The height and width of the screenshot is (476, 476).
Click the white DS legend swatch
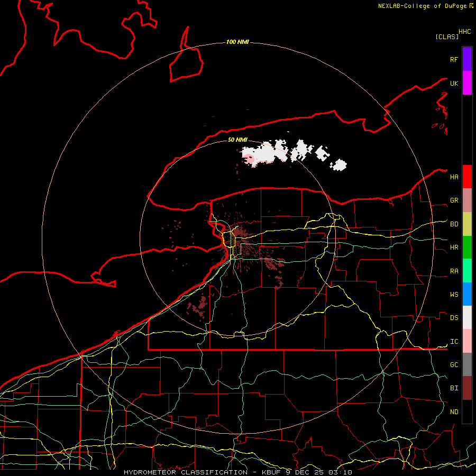click(x=467, y=317)
